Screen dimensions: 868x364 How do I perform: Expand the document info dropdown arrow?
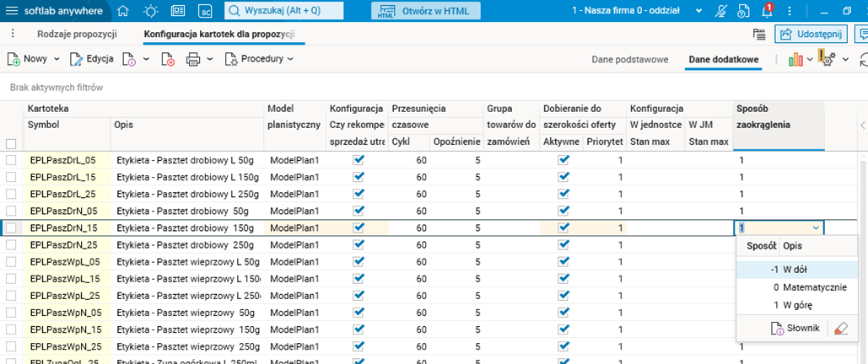(146, 59)
